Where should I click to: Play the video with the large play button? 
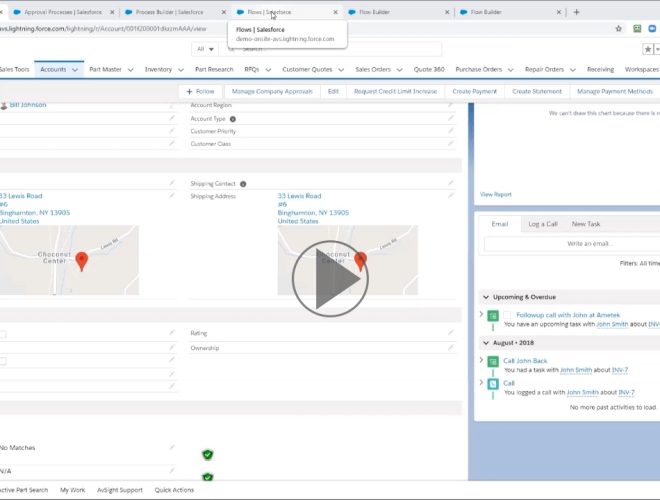[330, 279]
